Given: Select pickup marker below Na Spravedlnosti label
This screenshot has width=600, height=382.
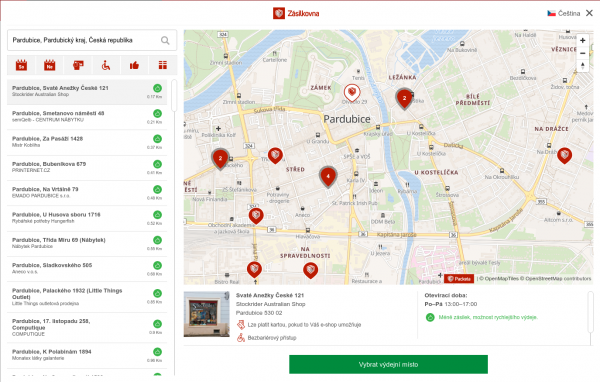Looking at the screenshot, I should [x=310, y=270].
